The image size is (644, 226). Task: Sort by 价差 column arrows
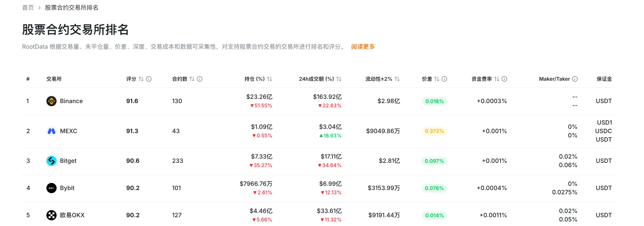[x=437, y=79]
